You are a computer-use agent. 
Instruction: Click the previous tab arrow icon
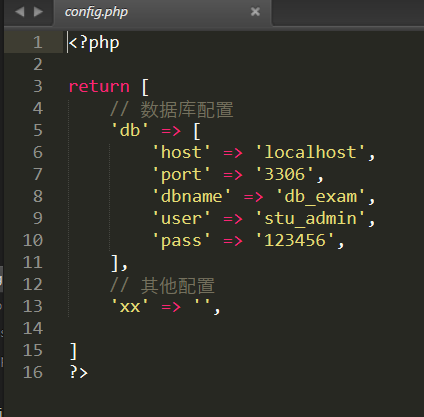pos(20,12)
